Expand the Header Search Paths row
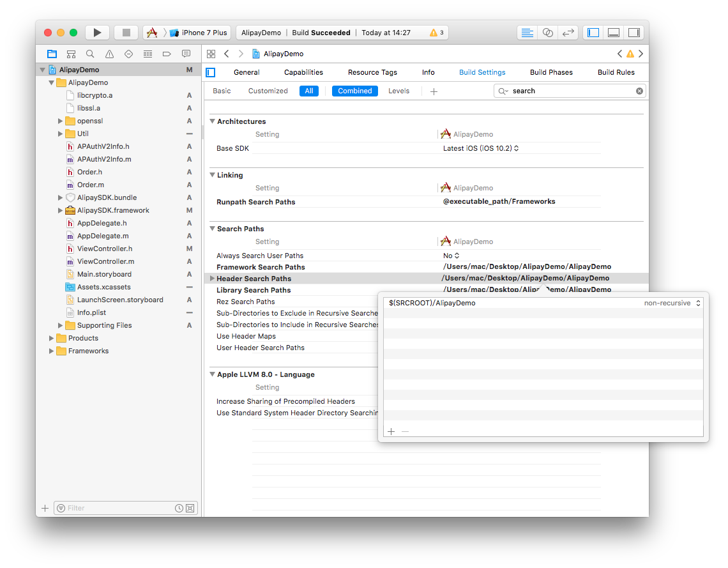The height and width of the screenshot is (568, 728). tap(212, 278)
